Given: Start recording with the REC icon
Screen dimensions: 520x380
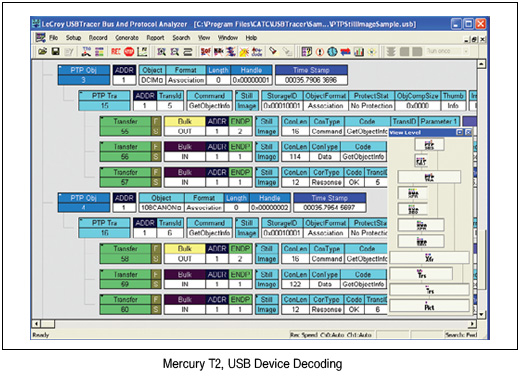Looking at the screenshot, I should (x=116, y=52).
